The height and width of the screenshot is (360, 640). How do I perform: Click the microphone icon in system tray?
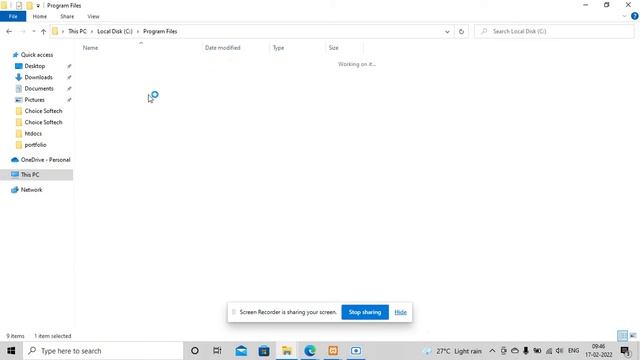(x=526, y=351)
